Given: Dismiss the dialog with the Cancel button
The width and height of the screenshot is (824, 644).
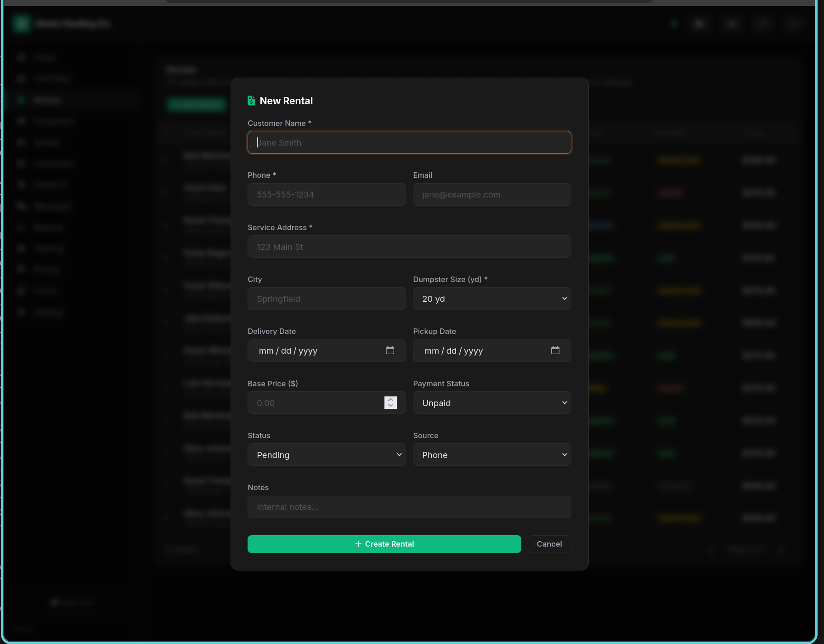Looking at the screenshot, I should pyautogui.click(x=549, y=544).
